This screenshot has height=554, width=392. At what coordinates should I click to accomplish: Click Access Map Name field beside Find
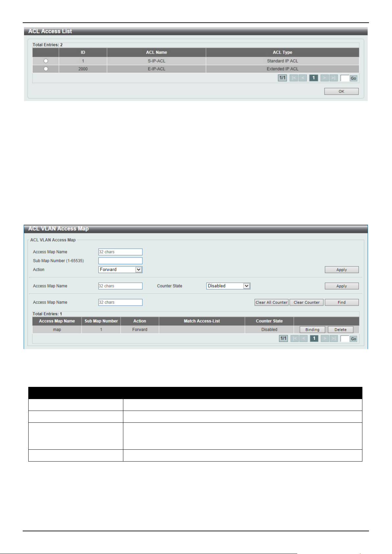pyautogui.click(x=120, y=302)
